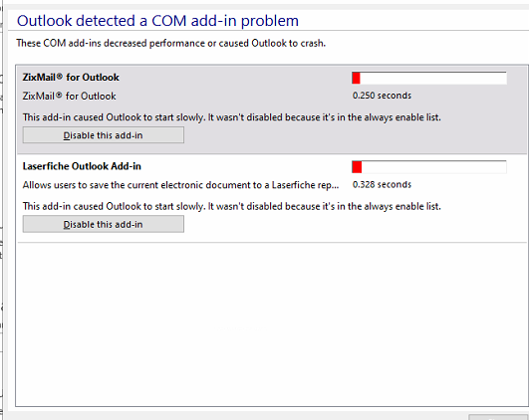Click the empty portion of the Laserfiche progress bar

click(x=434, y=167)
